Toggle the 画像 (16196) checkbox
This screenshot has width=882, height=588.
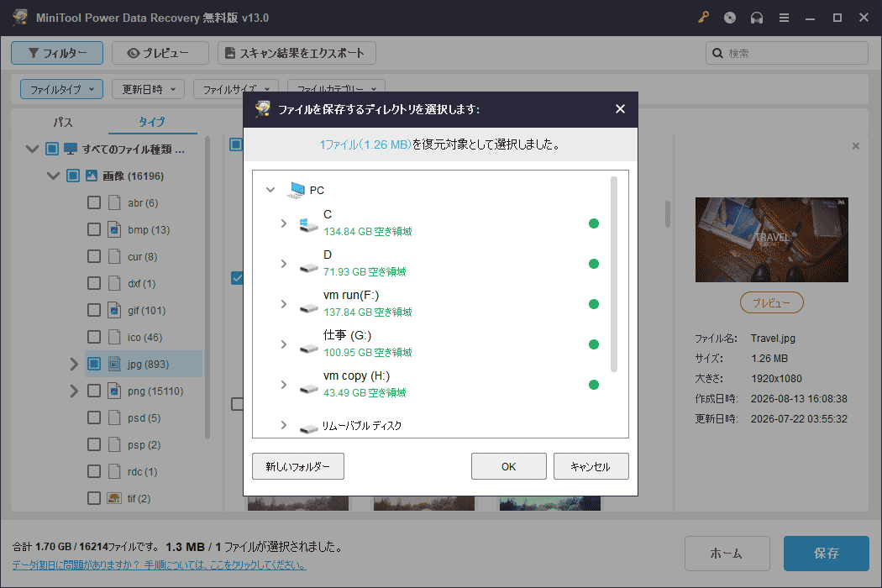[x=73, y=176]
